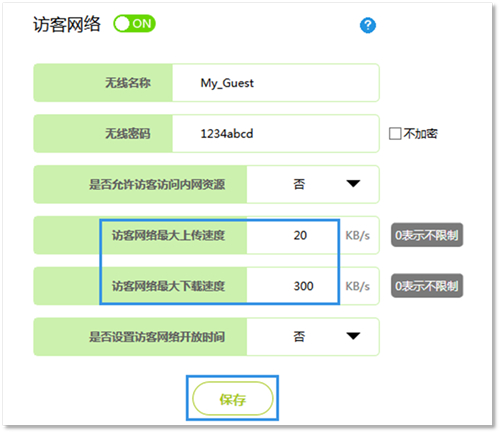
Task: Click the 0表示不限制 hint beside download speed
Action: pyautogui.click(x=427, y=286)
